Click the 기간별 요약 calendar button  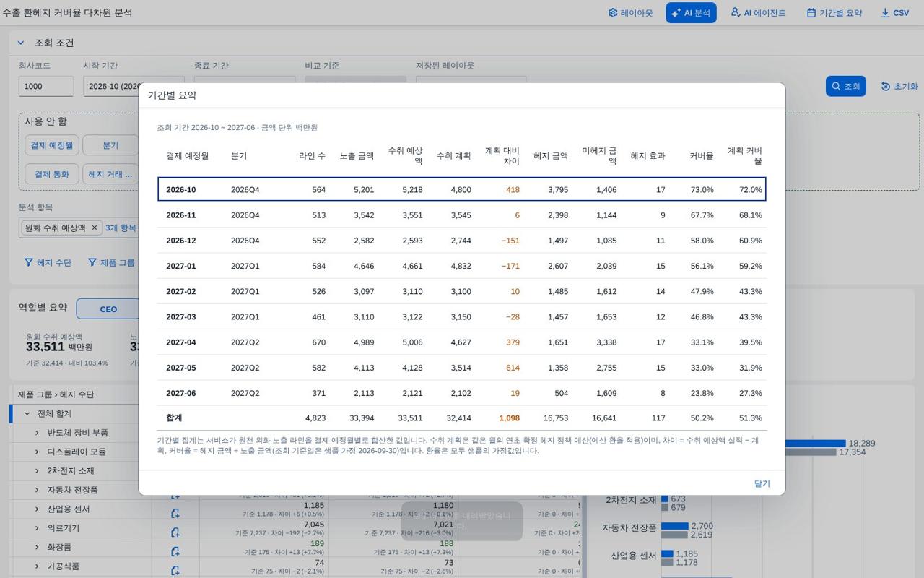(834, 13)
